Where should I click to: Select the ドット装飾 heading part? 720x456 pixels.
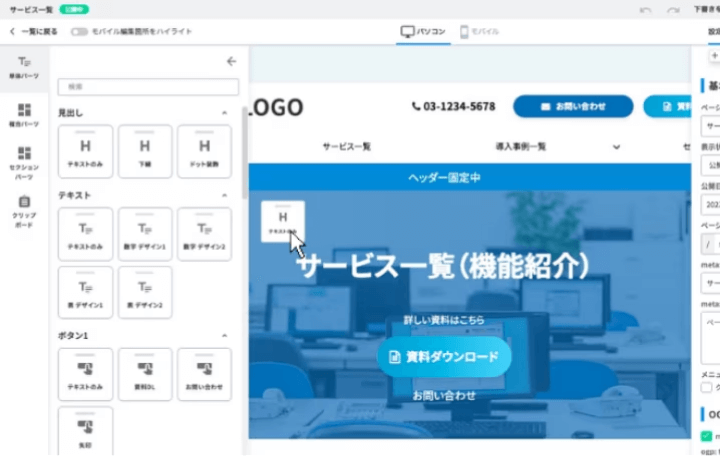pos(204,151)
